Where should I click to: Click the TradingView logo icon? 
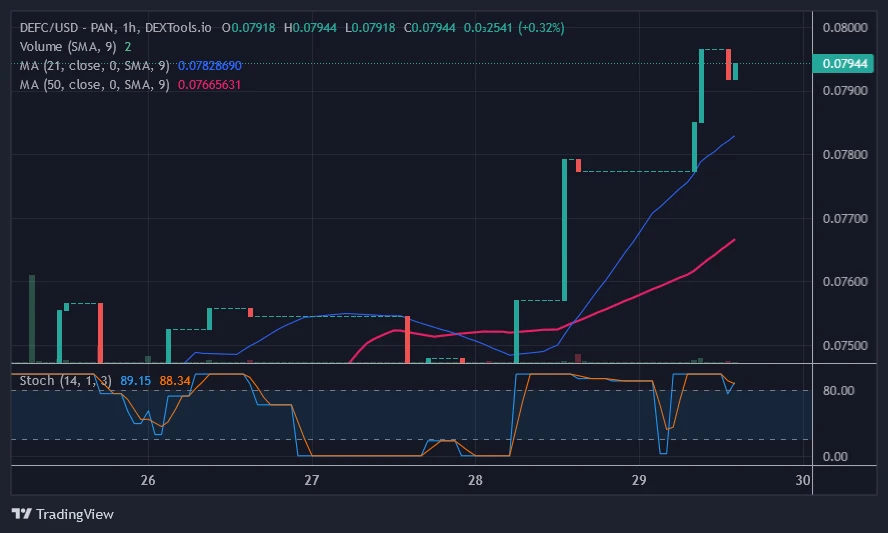point(22,514)
